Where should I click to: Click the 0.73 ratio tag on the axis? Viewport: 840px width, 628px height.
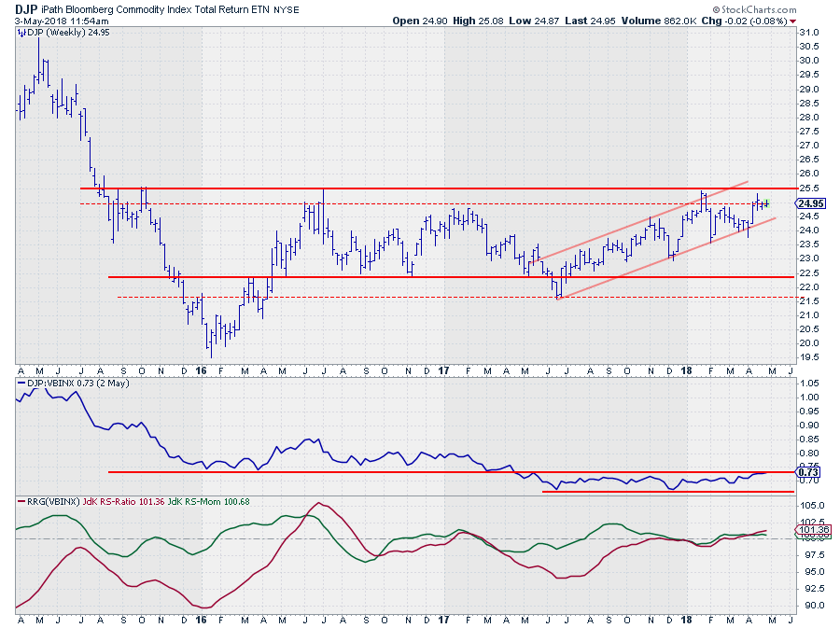(x=808, y=471)
